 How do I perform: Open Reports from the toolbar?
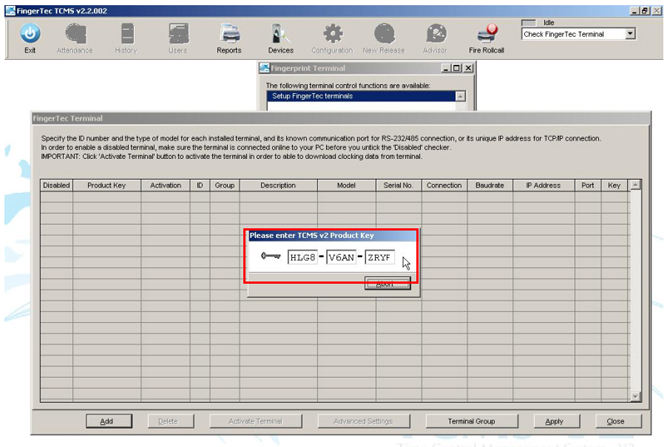[x=229, y=34]
